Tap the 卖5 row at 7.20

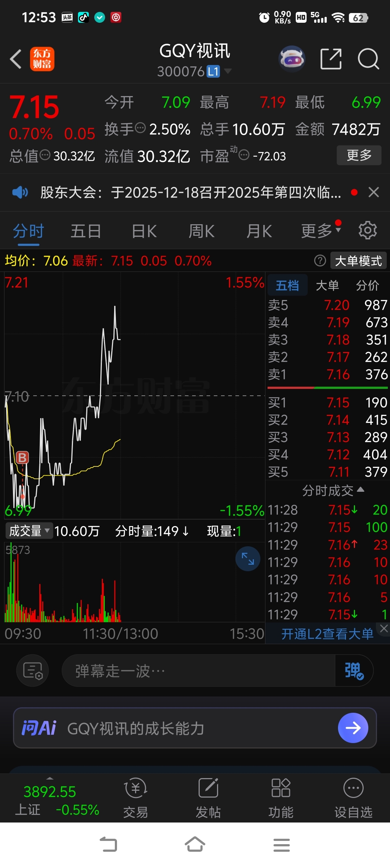point(328,305)
